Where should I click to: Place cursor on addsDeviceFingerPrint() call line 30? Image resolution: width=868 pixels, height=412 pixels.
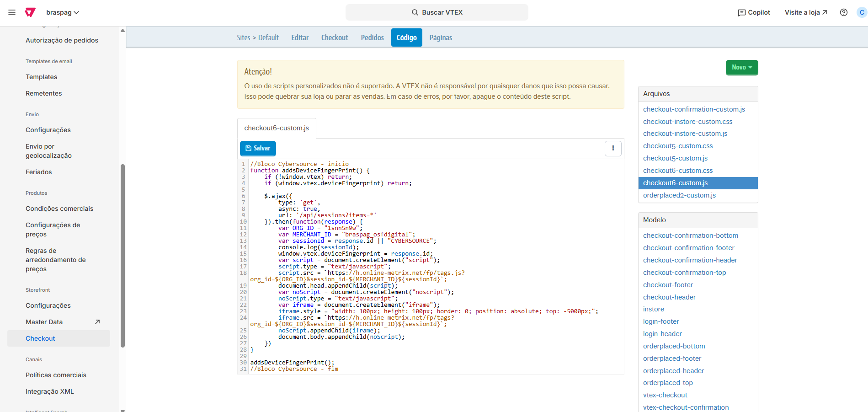click(292, 363)
